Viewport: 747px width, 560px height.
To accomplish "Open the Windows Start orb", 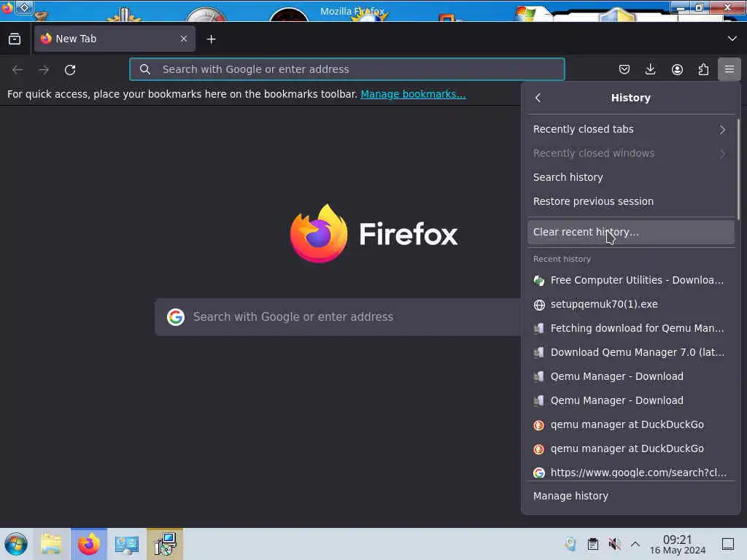I will [16, 544].
